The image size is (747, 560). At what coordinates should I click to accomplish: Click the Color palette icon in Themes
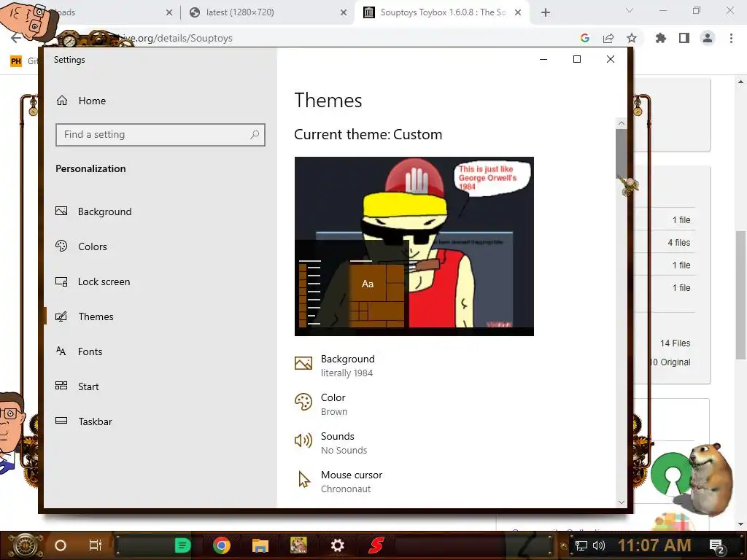coord(303,402)
